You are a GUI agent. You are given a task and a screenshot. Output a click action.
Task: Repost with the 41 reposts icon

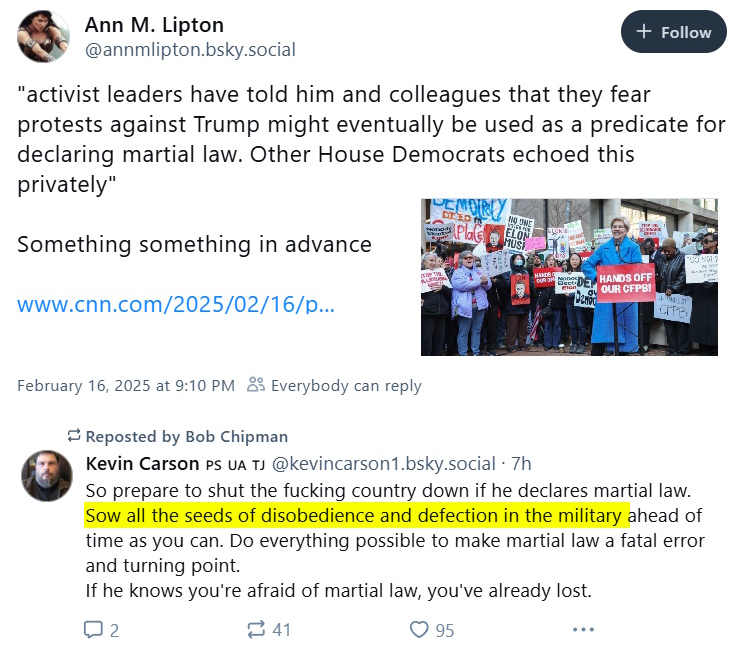[x=256, y=630]
